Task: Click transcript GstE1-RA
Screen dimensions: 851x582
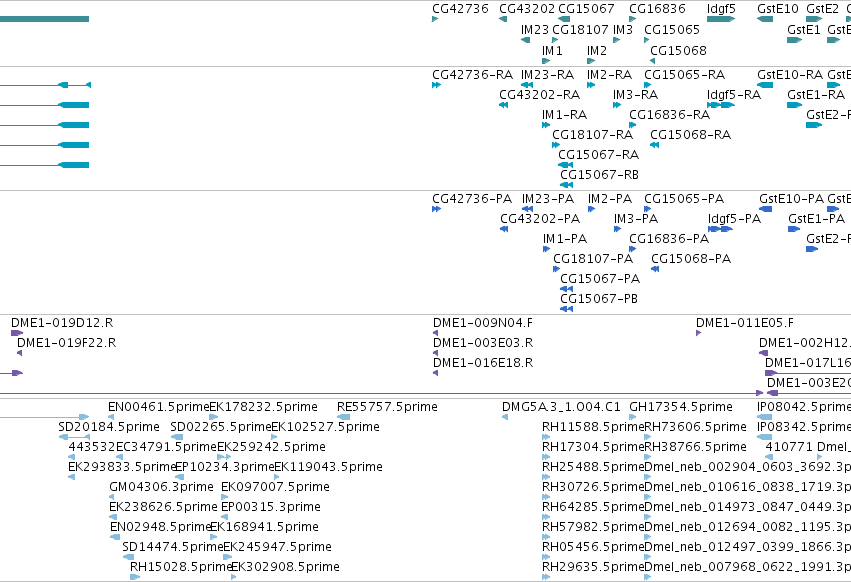Action: [816, 95]
